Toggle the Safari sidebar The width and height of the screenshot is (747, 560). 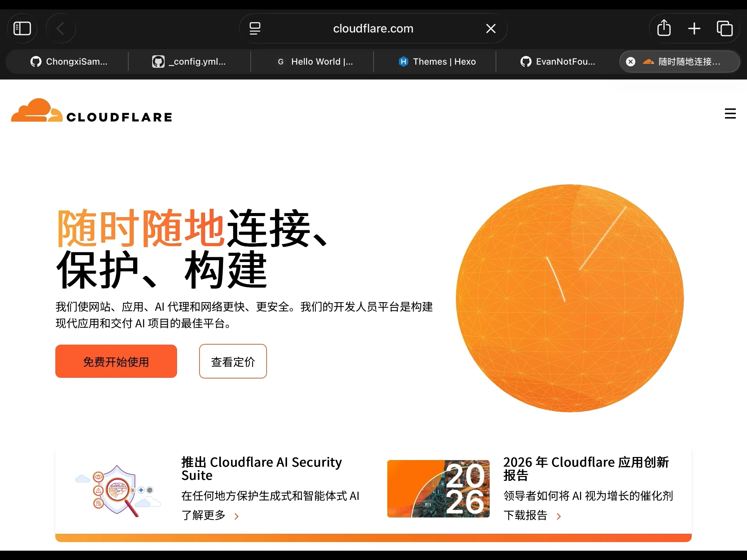(22, 28)
